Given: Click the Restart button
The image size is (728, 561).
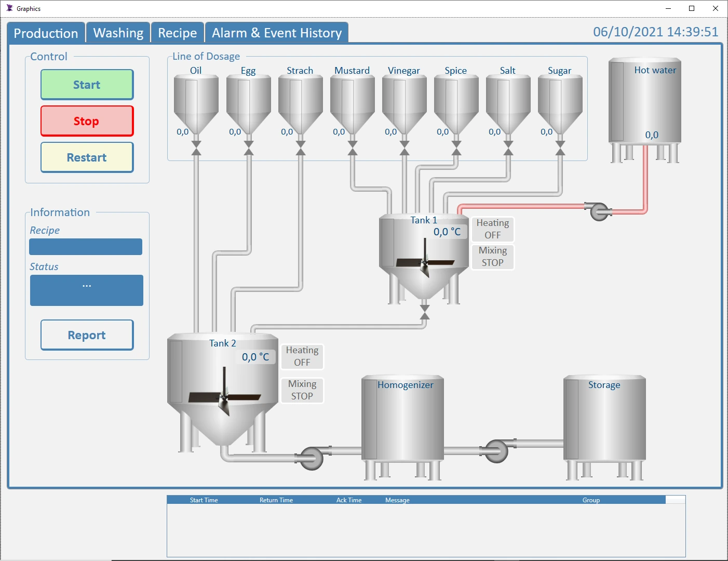Looking at the screenshot, I should 87,157.
